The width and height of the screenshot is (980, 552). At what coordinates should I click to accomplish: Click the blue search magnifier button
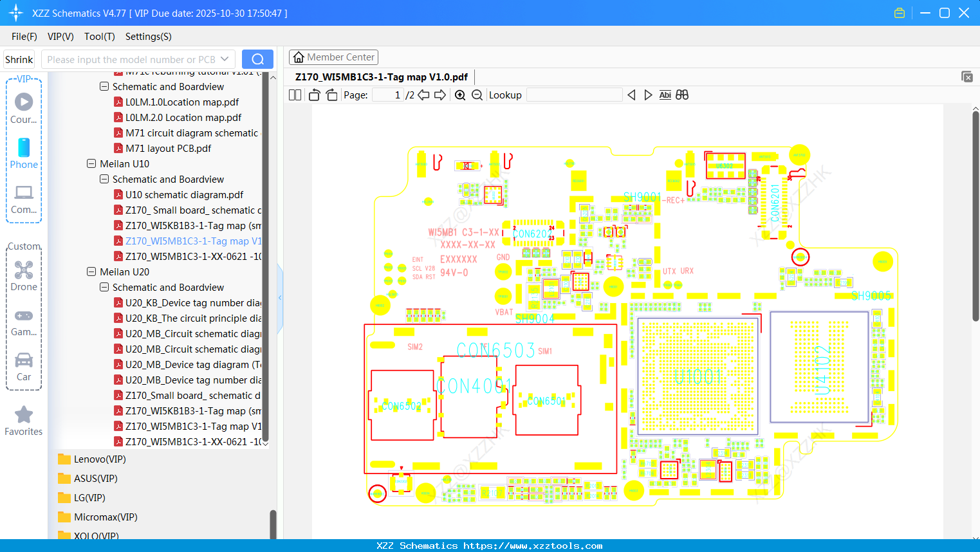(257, 59)
